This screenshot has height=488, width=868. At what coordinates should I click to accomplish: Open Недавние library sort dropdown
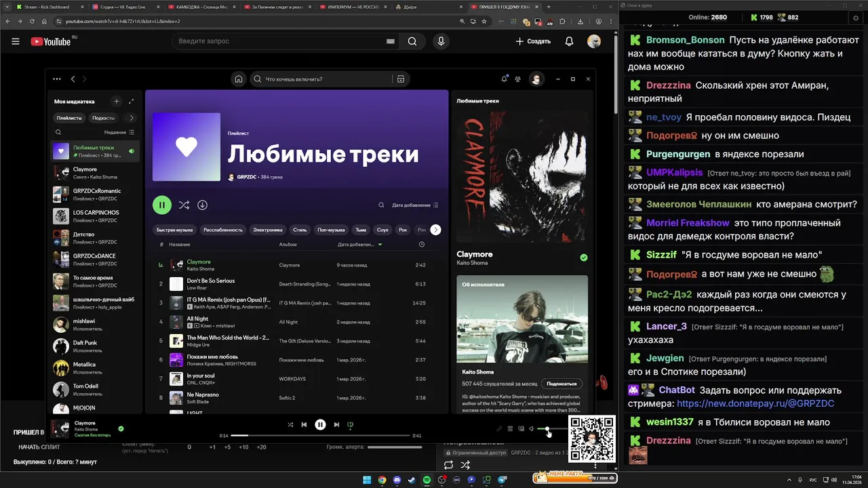tap(119, 132)
